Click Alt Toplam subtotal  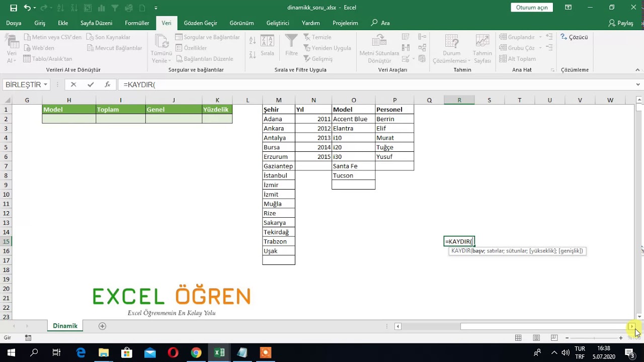click(x=517, y=59)
